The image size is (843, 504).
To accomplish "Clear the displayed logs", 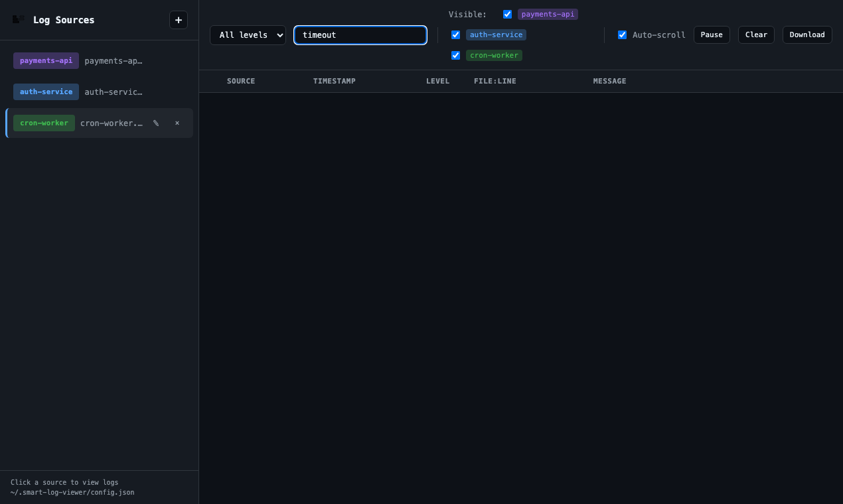I will pos(756,34).
